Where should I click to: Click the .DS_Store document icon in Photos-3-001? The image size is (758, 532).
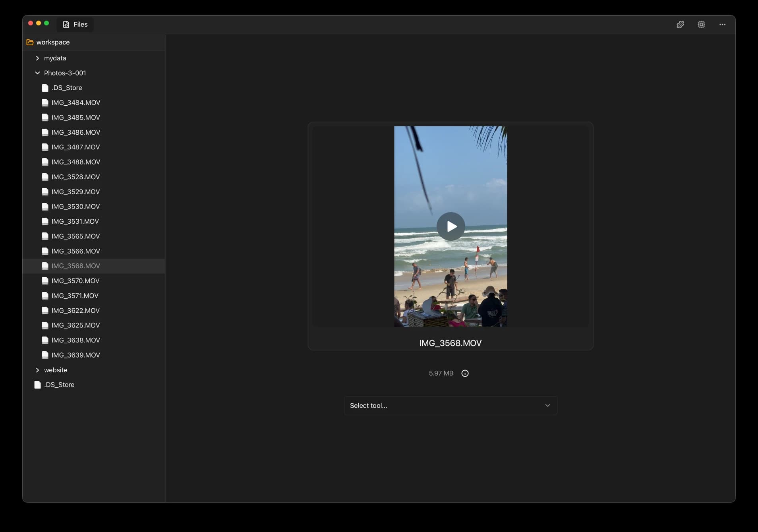coord(45,88)
